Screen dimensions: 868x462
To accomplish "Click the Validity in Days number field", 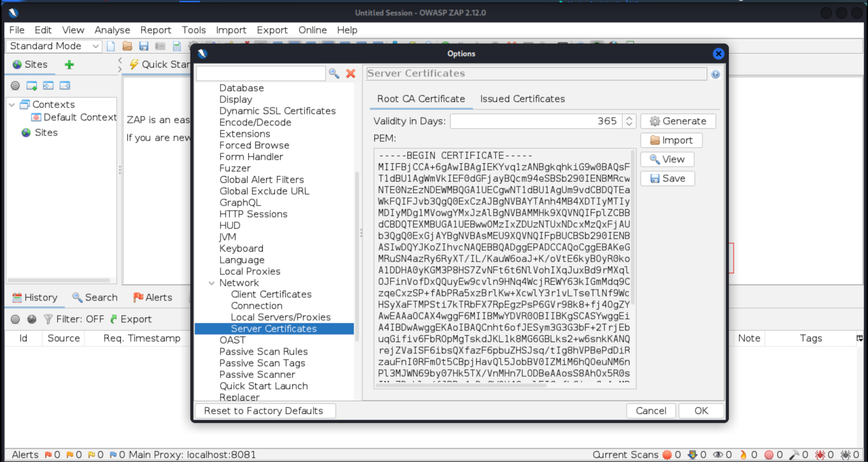I will click(x=536, y=121).
